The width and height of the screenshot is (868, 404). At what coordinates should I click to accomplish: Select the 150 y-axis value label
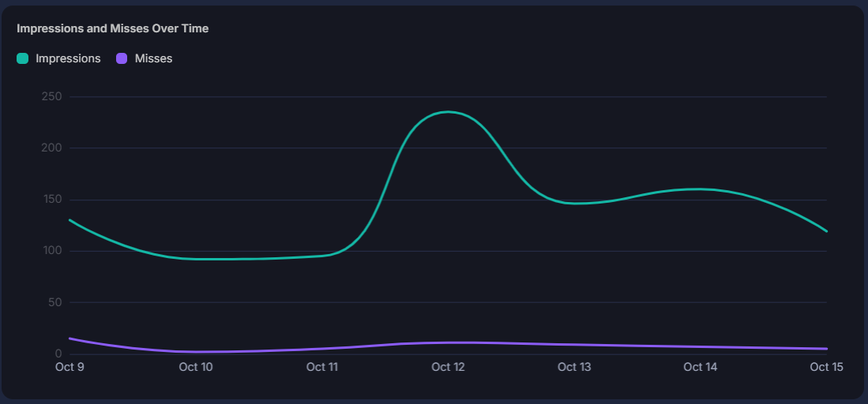pos(51,200)
